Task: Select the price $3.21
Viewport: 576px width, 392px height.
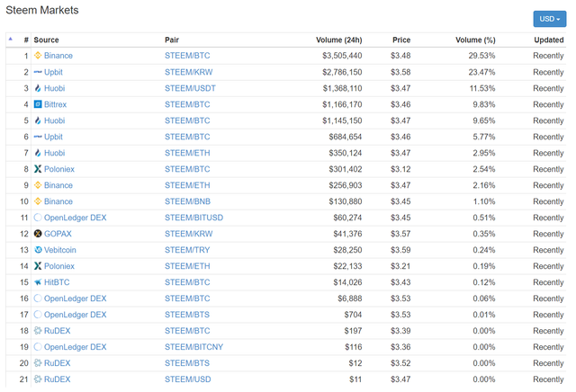Action: [x=400, y=266]
